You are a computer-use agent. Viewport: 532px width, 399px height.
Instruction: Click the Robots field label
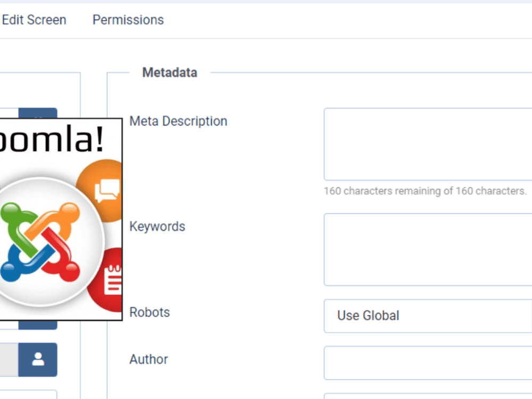click(x=149, y=312)
